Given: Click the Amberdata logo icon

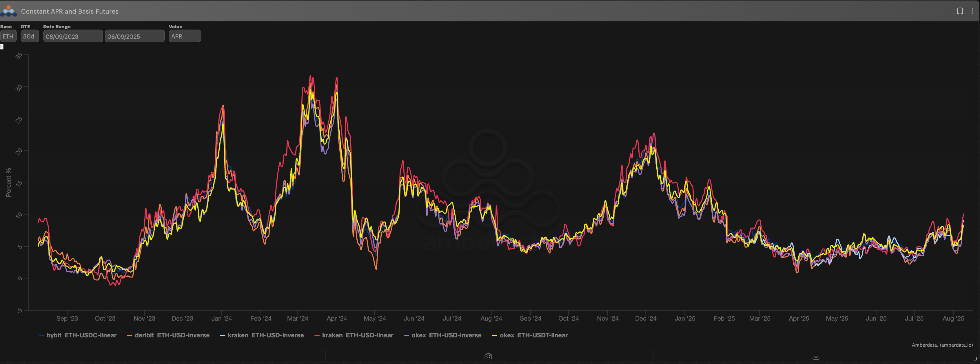Looking at the screenshot, I should [x=8, y=11].
